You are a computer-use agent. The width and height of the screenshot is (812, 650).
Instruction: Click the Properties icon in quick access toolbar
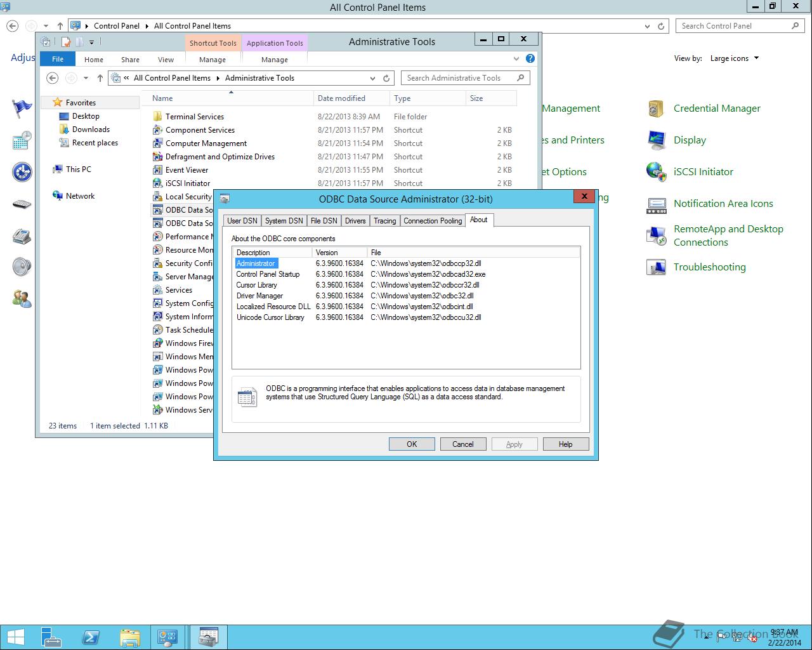(65, 43)
